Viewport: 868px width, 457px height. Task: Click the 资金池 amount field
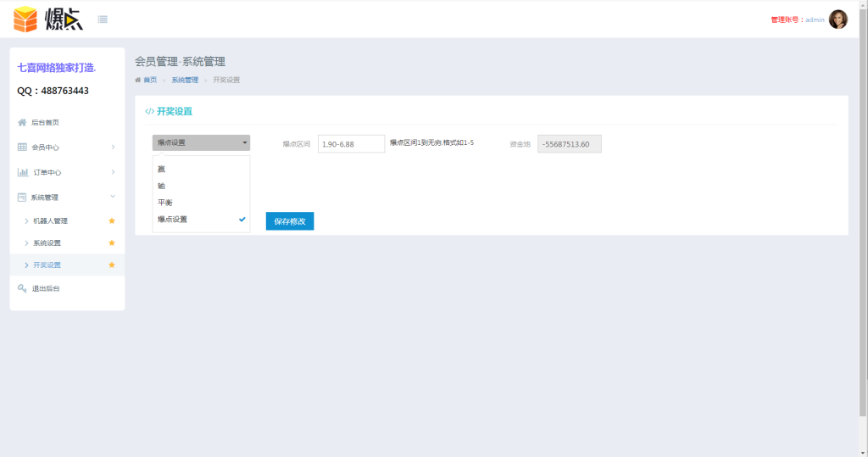click(569, 144)
